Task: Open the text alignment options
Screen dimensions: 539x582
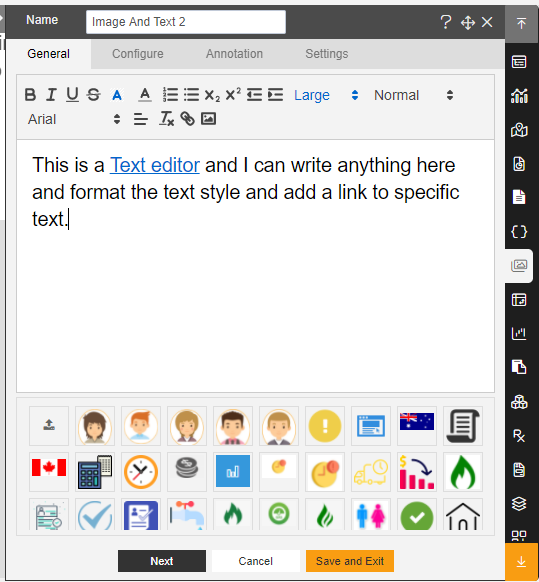Action: tap(141, 119)
